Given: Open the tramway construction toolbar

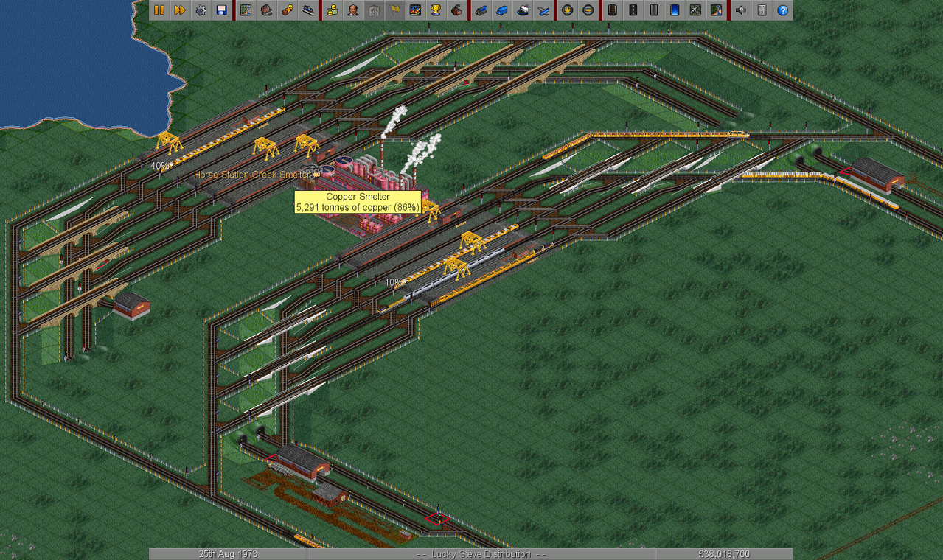Looking at the screenshot, I should pos(654,10).
